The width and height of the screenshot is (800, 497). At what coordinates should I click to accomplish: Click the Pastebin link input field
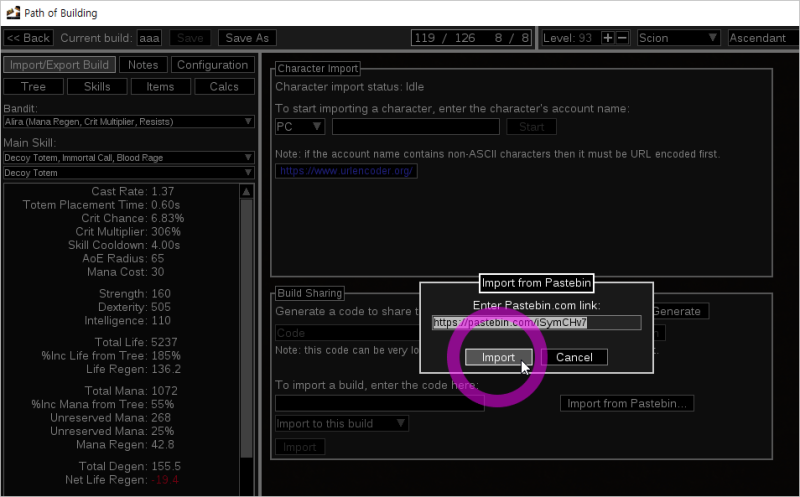pos(536,322)
